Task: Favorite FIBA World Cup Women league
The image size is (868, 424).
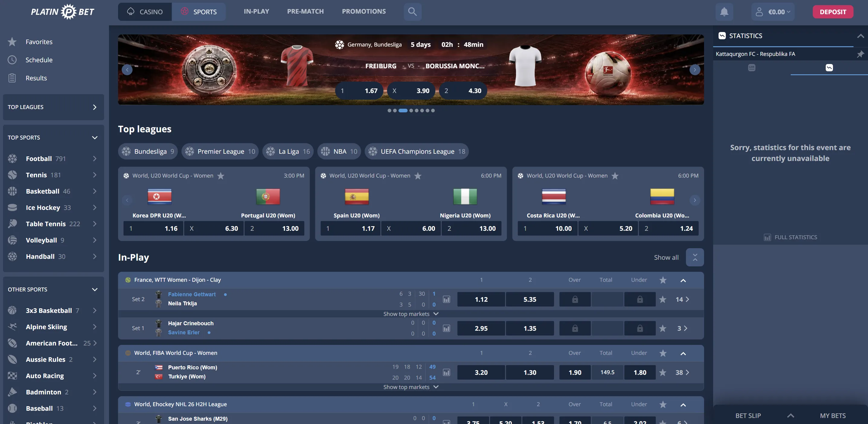Action: [663, 353]
